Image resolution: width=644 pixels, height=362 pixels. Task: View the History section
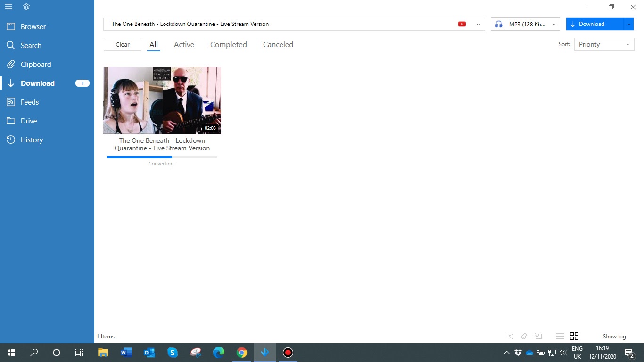tap(47, 140)
